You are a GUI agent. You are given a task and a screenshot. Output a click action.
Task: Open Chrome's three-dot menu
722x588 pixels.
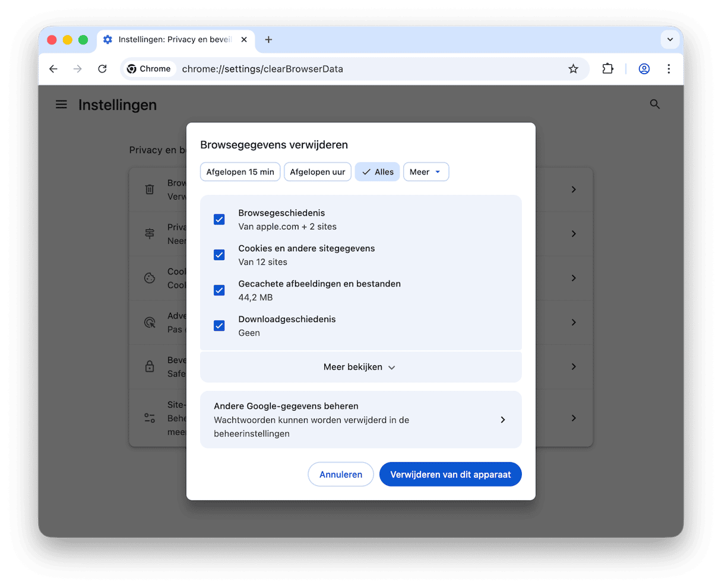pos(669,69)
